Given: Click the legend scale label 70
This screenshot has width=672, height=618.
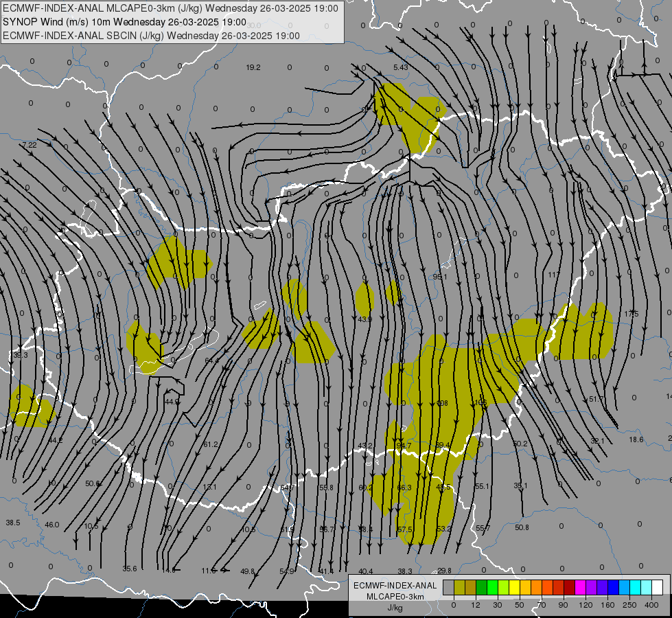Looking at the screenshot, I should pyautogui.click(x=542, y=605).
